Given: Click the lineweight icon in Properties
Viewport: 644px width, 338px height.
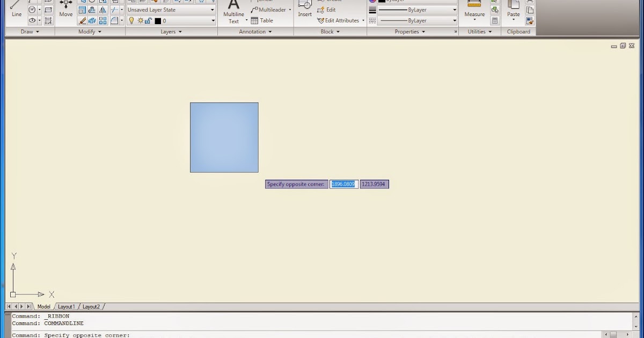Looking at the screenshot, I should tap(372, 10).
